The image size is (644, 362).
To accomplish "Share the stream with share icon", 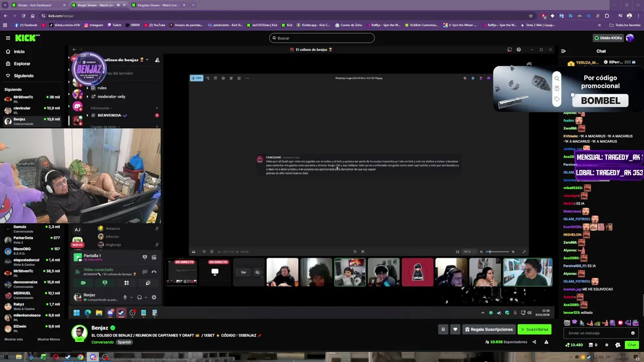I will tap(534, 342).
